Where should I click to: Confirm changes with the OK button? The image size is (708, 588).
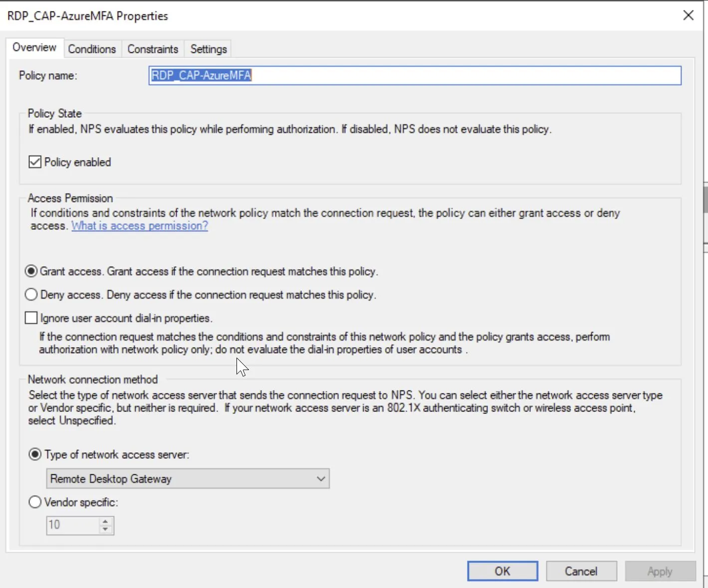pyautogui.click(x=502, y=571)
